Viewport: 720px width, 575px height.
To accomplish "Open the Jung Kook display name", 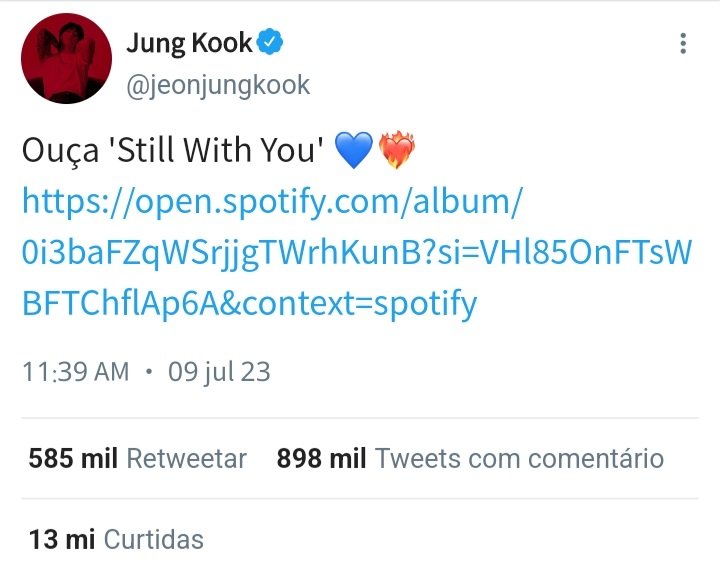I will (189, 45).
